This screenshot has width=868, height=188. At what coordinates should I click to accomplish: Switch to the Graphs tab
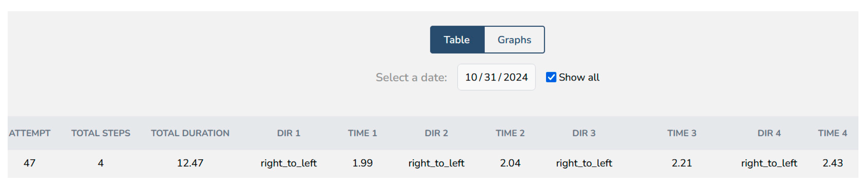514,40
